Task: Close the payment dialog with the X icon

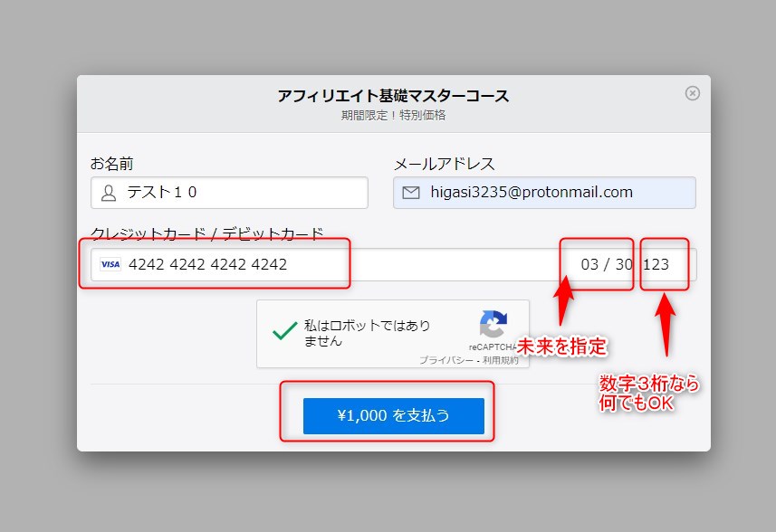Action: 692,93
